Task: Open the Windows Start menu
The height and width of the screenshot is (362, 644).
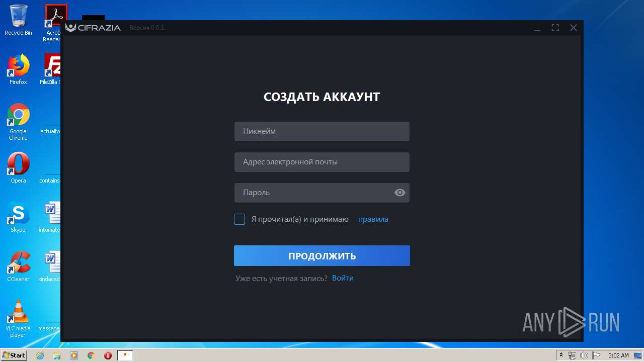Action: 14,355
